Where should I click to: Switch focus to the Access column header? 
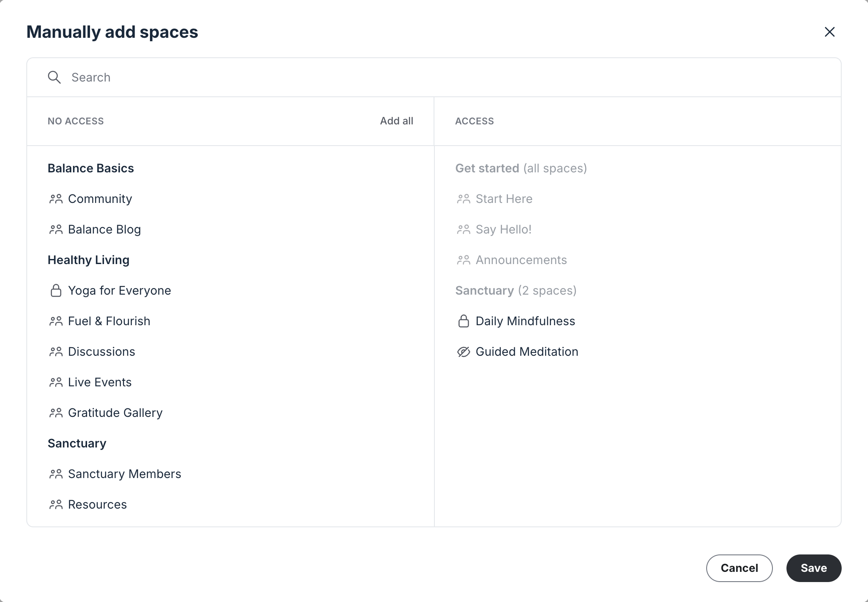(x=474, y=121)
